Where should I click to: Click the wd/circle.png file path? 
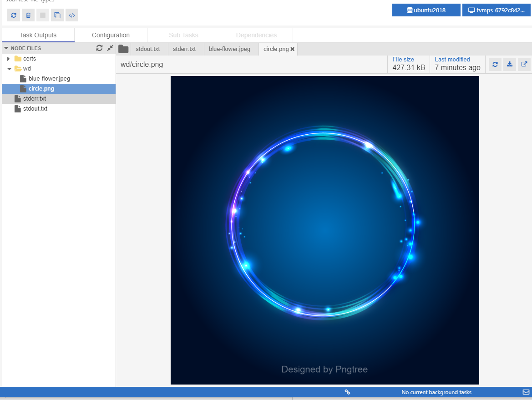(142, 65)
